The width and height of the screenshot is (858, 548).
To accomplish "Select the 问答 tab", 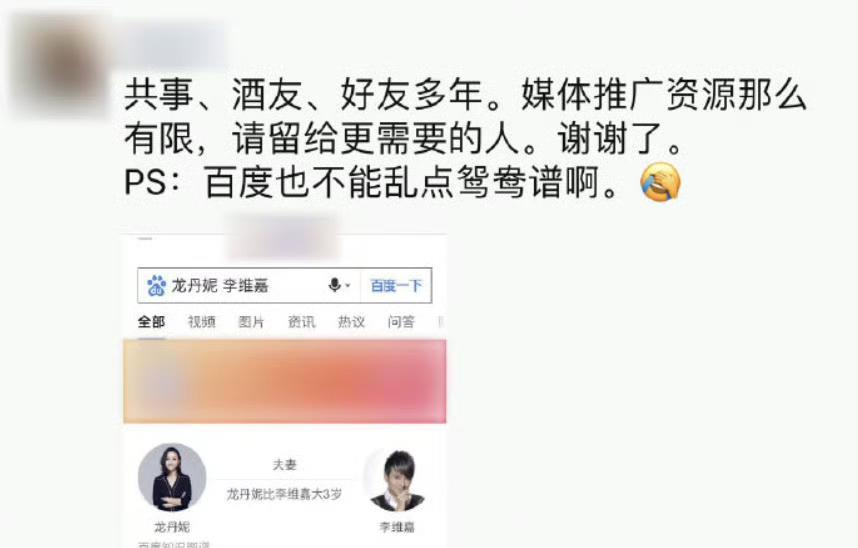I will (x=401, y=322).
